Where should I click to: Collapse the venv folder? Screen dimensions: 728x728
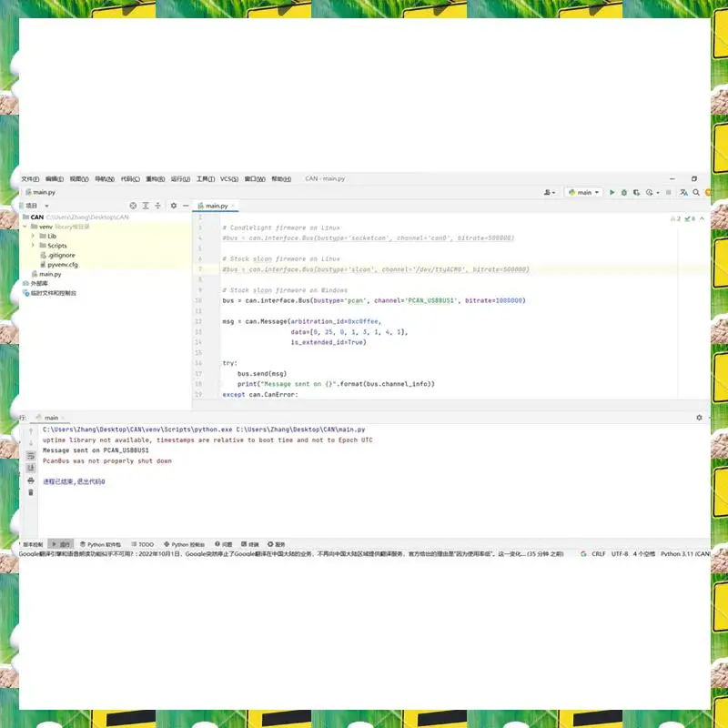click(x=25, y=227)
